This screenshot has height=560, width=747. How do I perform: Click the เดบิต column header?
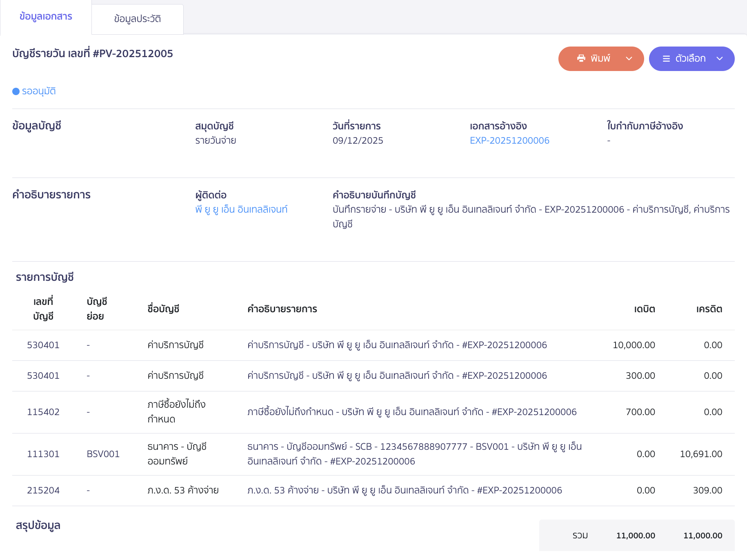tap(644, 309)
